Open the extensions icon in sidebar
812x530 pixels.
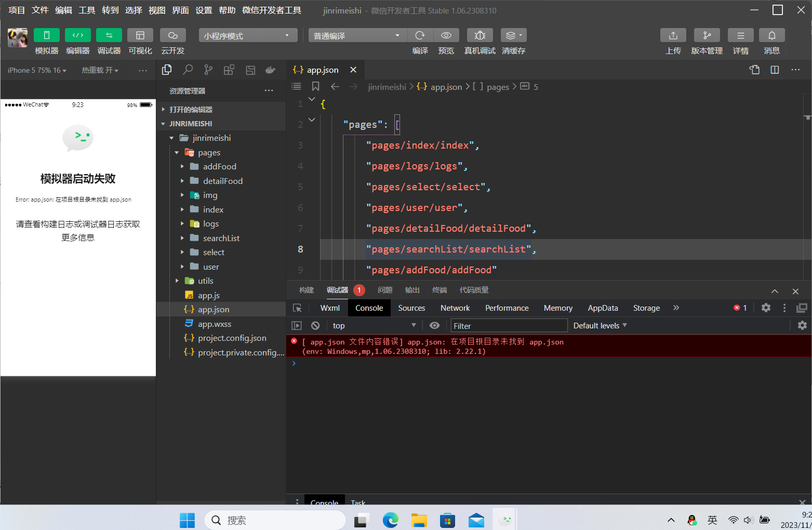pyautogui.click(x=229, y=70)
